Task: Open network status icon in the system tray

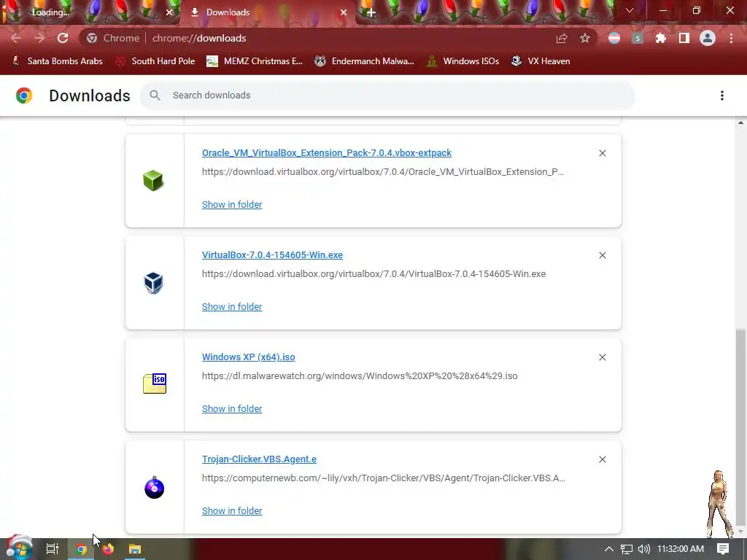Action: [627, 549]
